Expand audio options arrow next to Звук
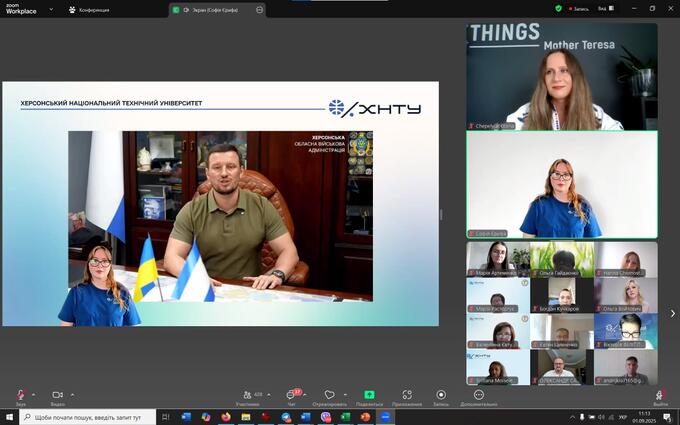This screenshot has height=425, width=680. click(34, 394)
